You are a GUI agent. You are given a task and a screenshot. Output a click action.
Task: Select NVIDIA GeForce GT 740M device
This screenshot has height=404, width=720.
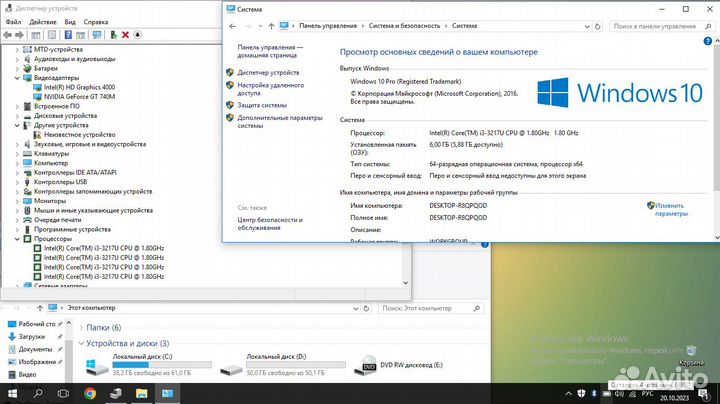point(79,97)
